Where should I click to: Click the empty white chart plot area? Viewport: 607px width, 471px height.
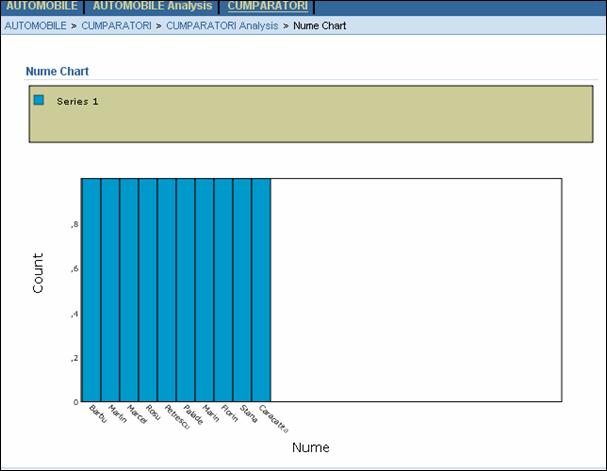pyautogui.click(x=415, y=290)
